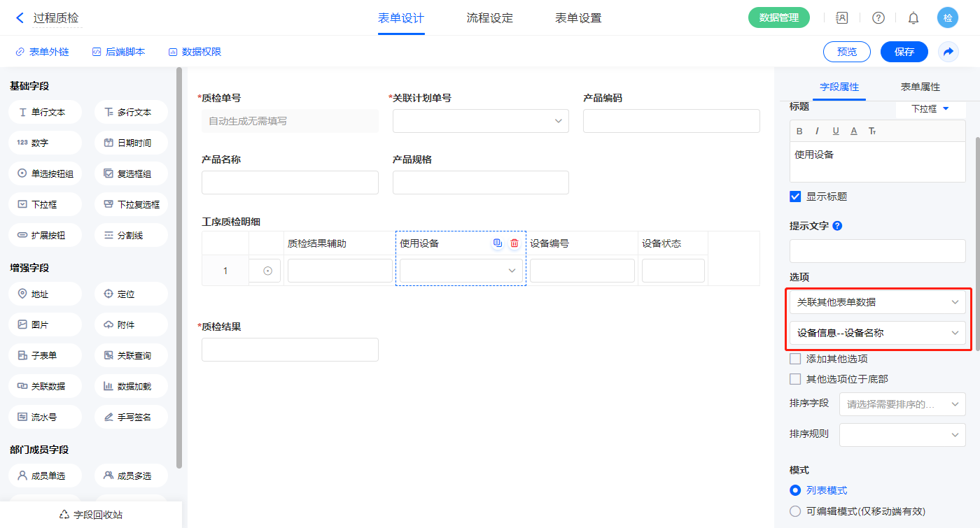
Task: Select the 可编辑模式 radio button
Action: (795, 511)
